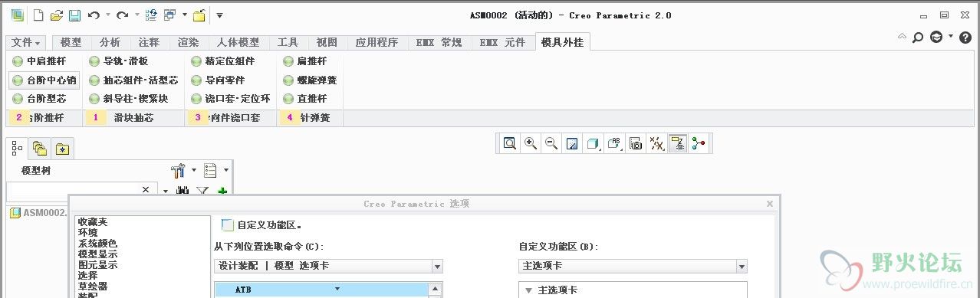The width and height of the screenshot is (980, 298).
Task: Clear the model tree search field
Action: (x=146, y=189)
